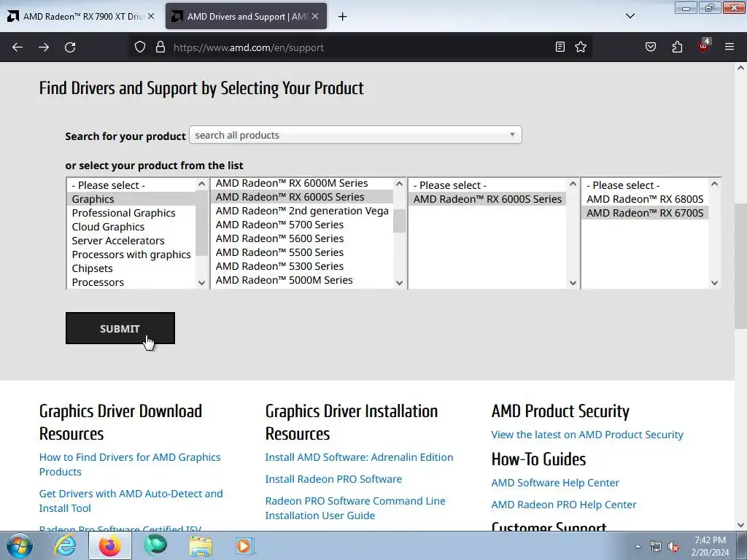The height and width of the screenshot is (560, 747).
Task: Open Get Drivers with AMD Auto-Detect link
Action: click(x=131, y=501)
